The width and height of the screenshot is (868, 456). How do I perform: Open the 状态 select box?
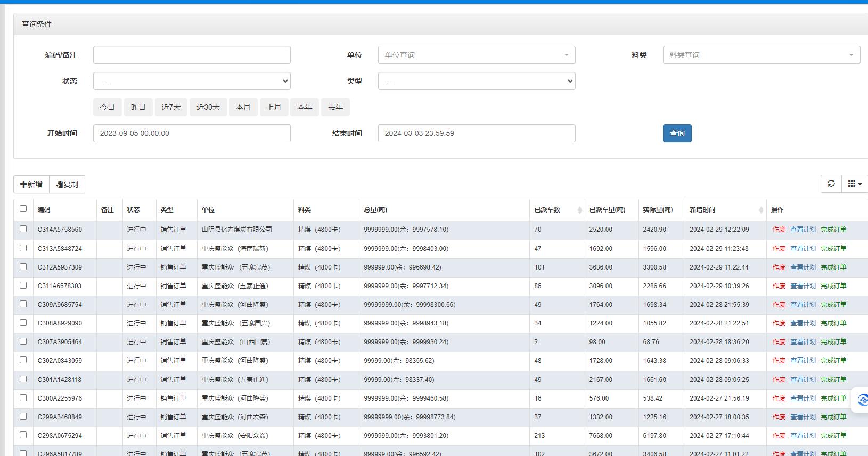[192, 81]
